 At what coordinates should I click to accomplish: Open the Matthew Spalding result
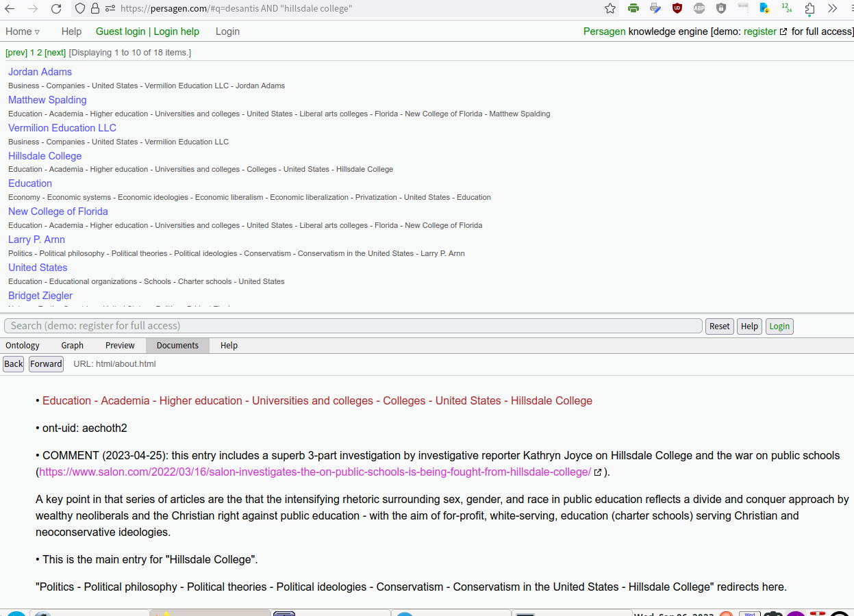pos(47,100)
